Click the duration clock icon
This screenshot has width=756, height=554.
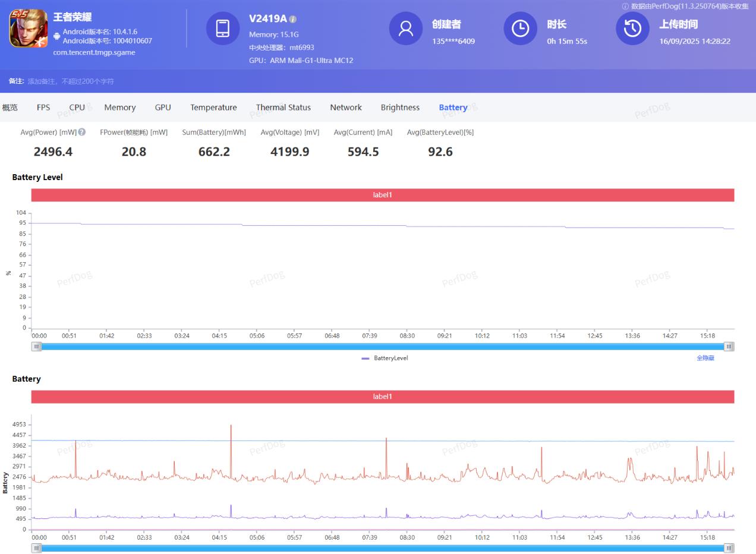[x=520, y=28]
